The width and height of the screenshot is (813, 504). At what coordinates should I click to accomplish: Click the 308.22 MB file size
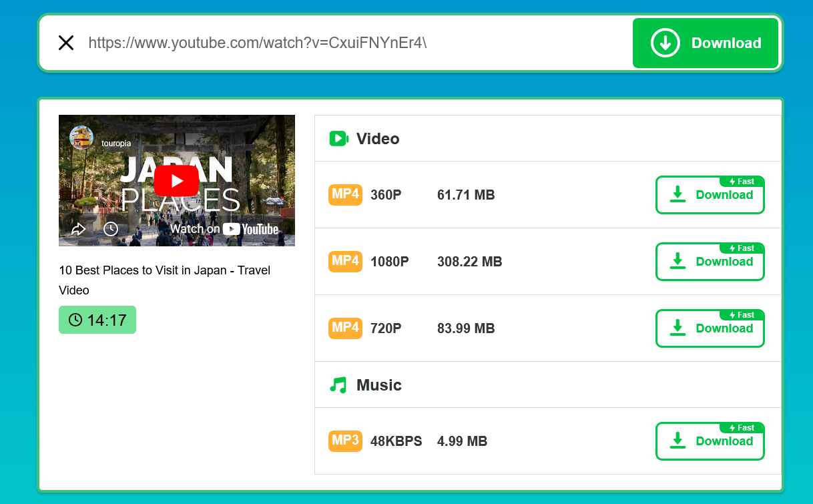(x=470, y=262)
